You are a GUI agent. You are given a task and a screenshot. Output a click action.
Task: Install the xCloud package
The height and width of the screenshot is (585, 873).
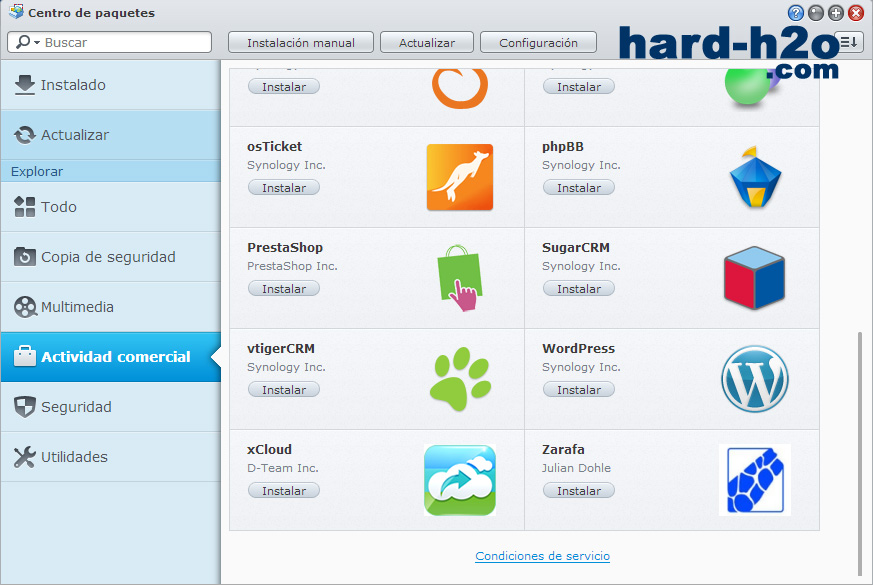[284, 490]
